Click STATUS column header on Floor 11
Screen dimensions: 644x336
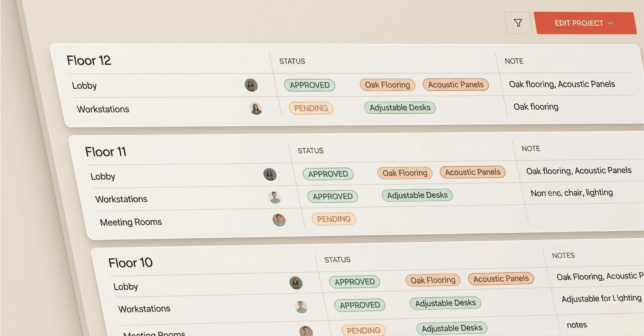click(310, 151)
